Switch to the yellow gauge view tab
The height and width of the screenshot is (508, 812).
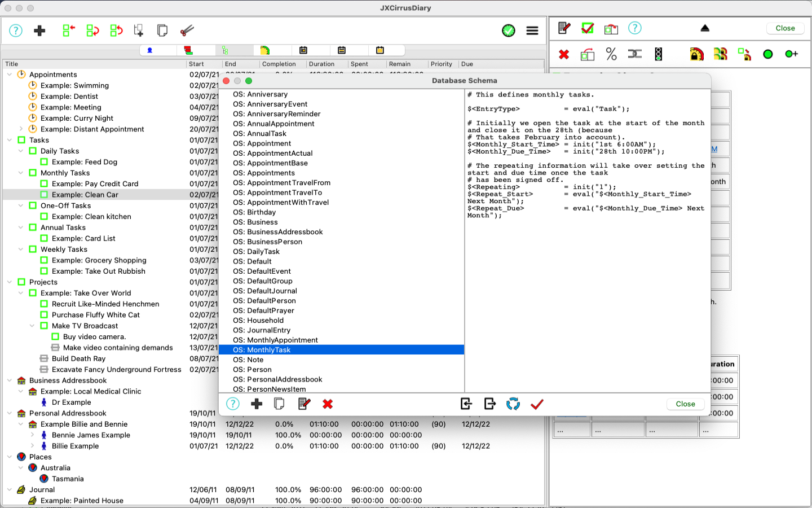click(x=265, y=50)
